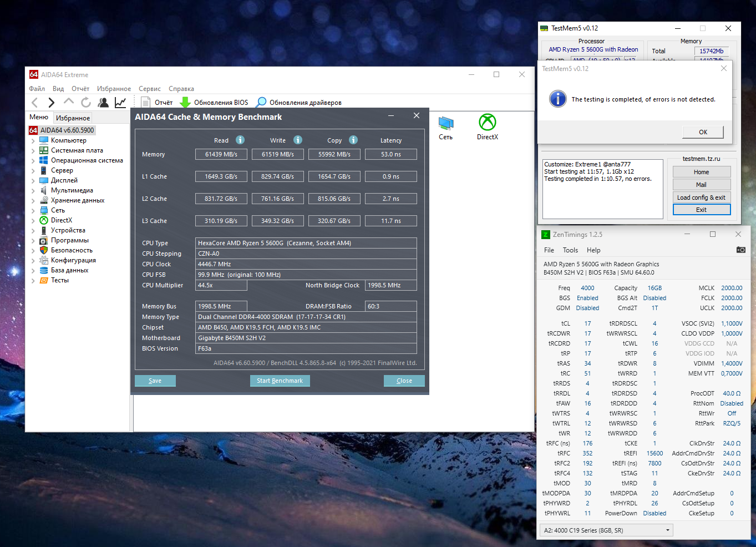
Task: Click the info icon next to Write
Action: click(x=298, y=140)
